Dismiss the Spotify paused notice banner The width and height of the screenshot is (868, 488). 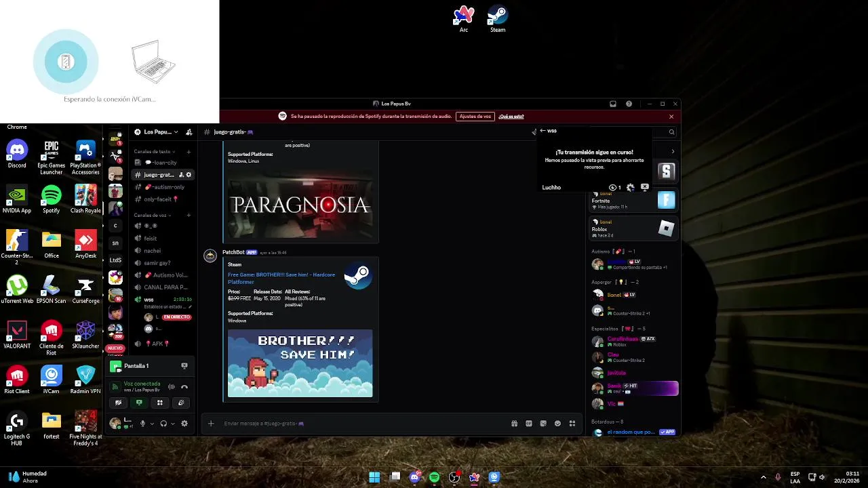(671, 117)
